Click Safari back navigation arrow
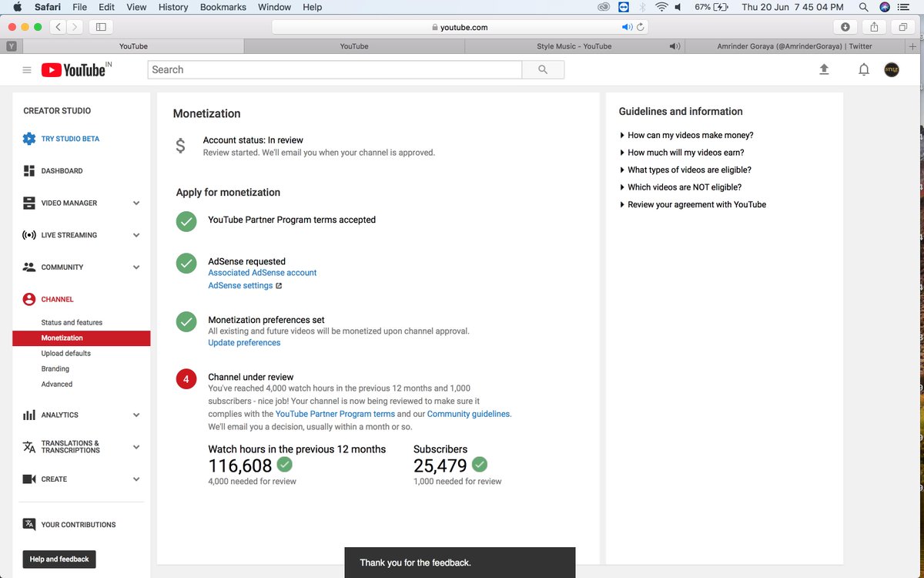924x578 pixels. pyautogui.click(x=59, y=27)
